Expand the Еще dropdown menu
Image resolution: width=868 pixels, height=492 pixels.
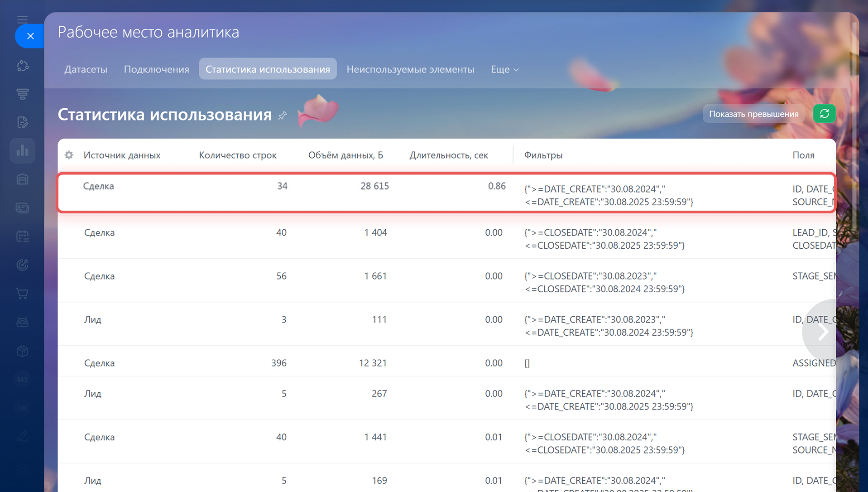pos(504,69)
